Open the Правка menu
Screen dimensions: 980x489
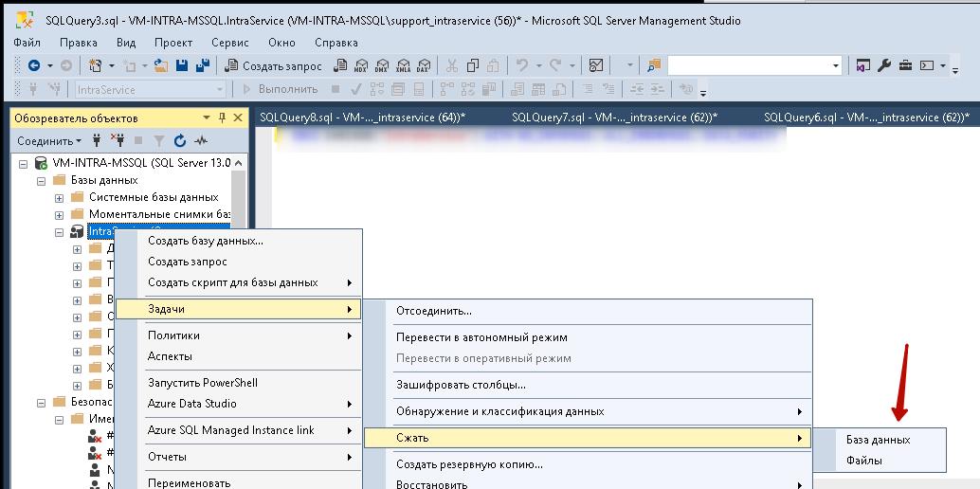coord(78,43)
